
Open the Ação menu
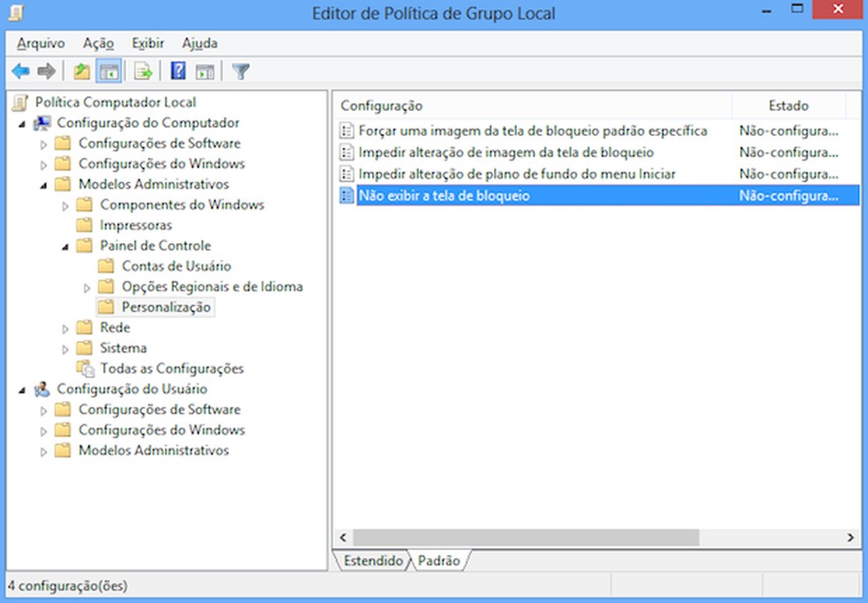(99, 43)
